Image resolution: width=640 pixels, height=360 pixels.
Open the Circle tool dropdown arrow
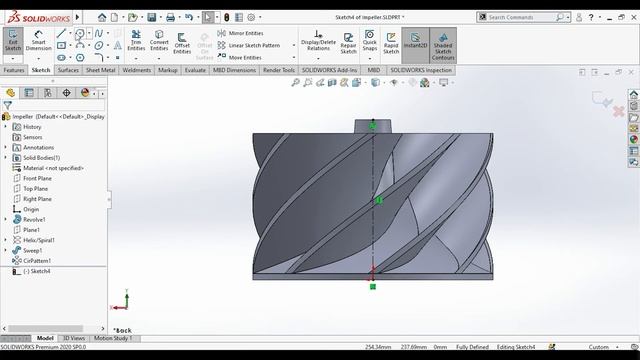pos(89,33)
